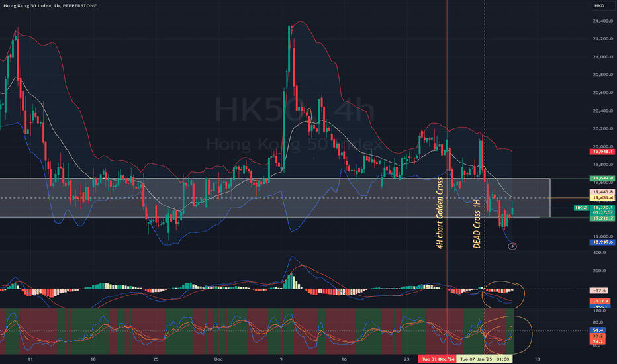
Task: Click the Tue 07 Jan '25 01:00 date marker
Action: click(x=485, y=359)
